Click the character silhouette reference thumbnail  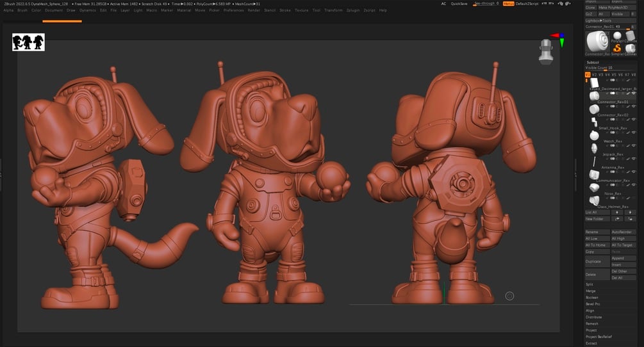pos(28,42)
